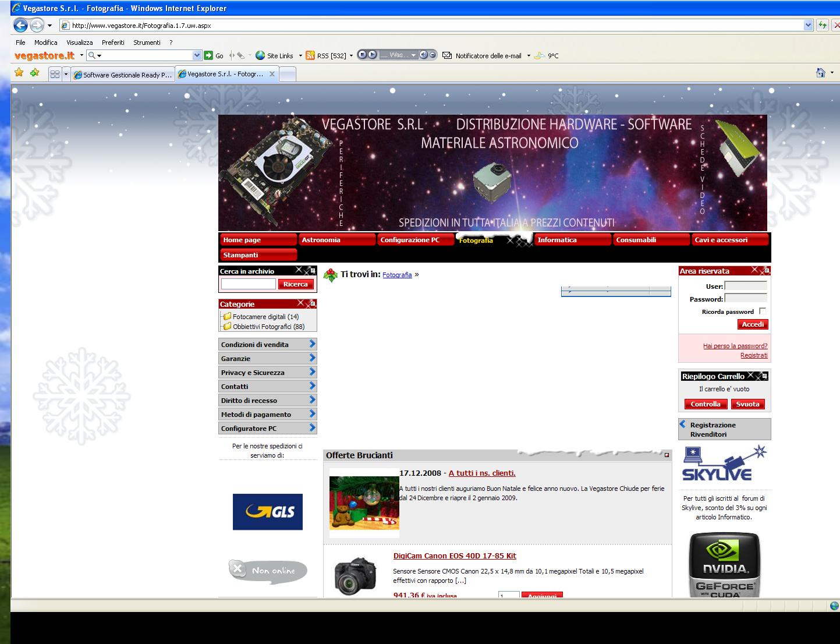Open the Hai perso la password? link

[735, 346]
